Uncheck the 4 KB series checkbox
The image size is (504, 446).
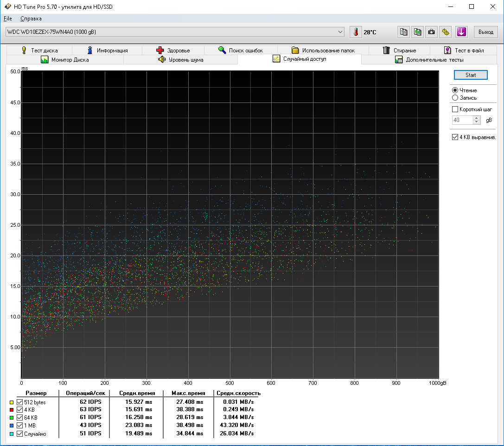click(x=19, y=410)
